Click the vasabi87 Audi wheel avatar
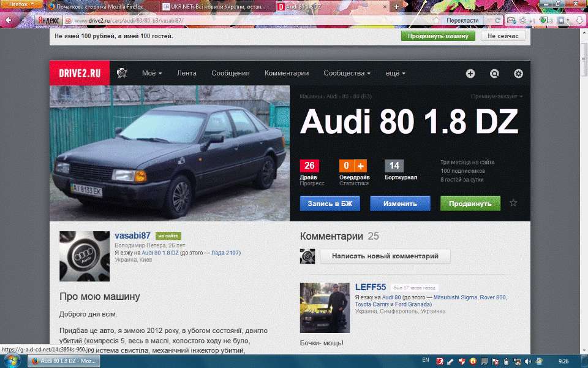The height and width of the screenshot is (368, 588). point(85,256)
